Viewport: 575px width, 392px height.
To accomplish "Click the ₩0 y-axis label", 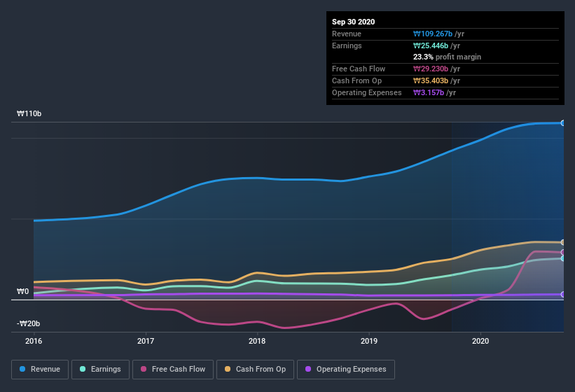I will tap(22, 292).
